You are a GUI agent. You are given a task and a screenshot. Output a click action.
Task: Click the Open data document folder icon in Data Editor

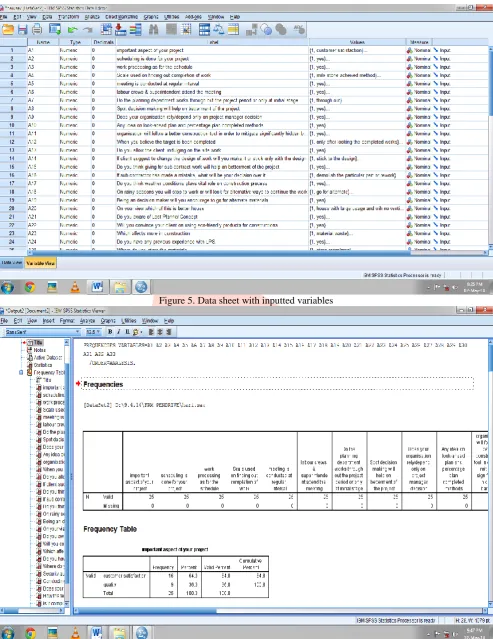point(8,29)
